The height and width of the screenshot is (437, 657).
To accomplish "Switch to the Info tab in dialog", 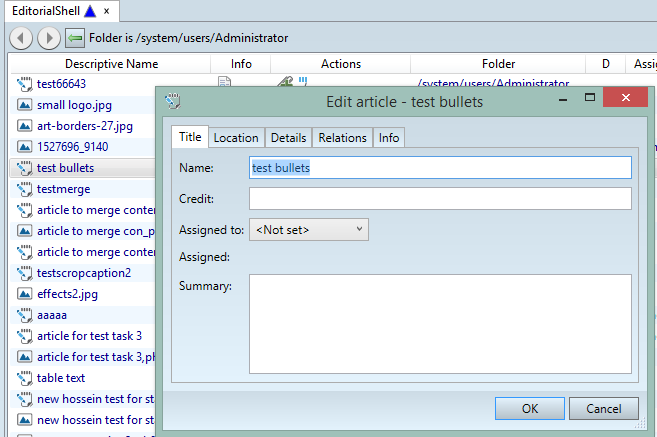I will tap(389, 138).
